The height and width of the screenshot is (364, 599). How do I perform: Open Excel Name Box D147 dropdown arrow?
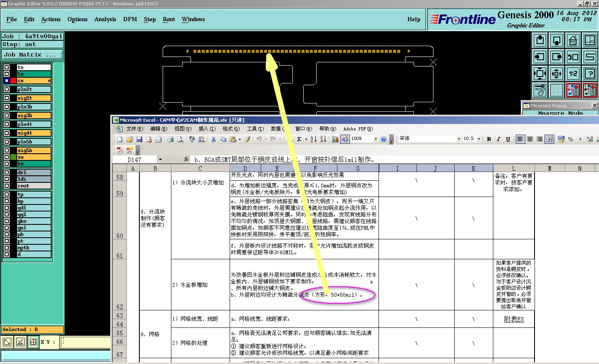pos(160,160)
